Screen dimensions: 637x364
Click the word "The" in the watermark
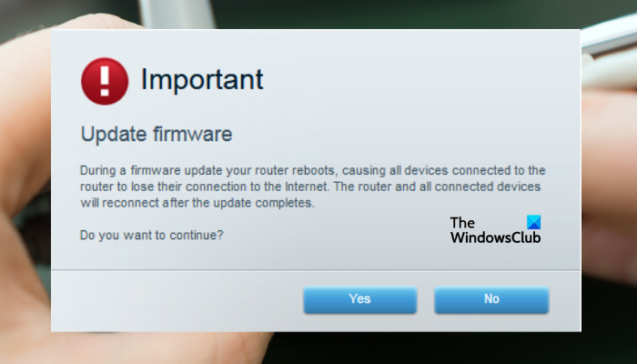click(463, 223)
